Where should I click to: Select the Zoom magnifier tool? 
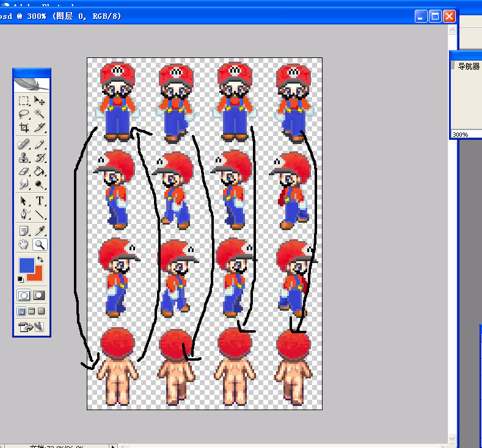[40, 244]
